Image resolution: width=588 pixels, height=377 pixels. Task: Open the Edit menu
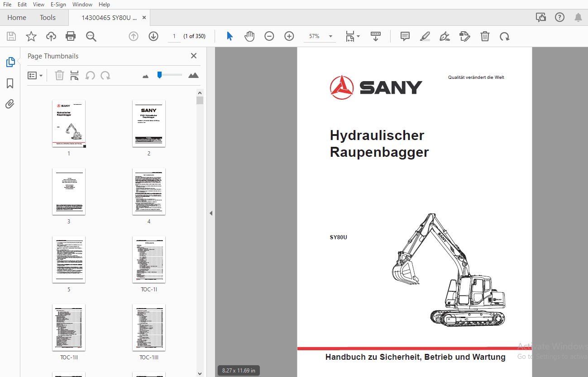(22, 5)
